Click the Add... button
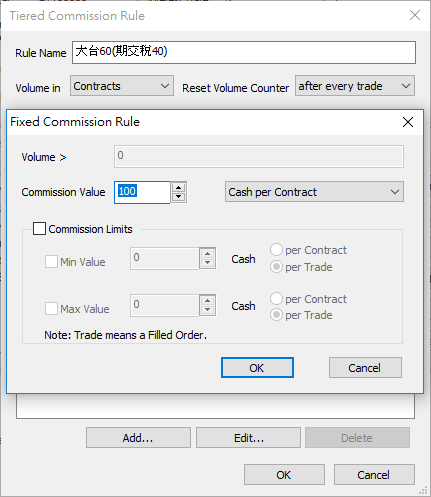431x497 pixels. coord(138,437)
